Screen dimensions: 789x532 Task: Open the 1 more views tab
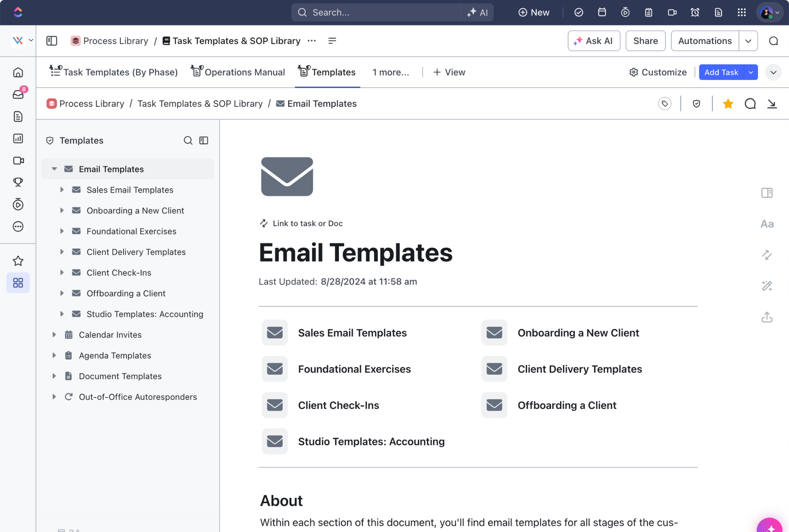pyautogui.click(x=390, y=72)
